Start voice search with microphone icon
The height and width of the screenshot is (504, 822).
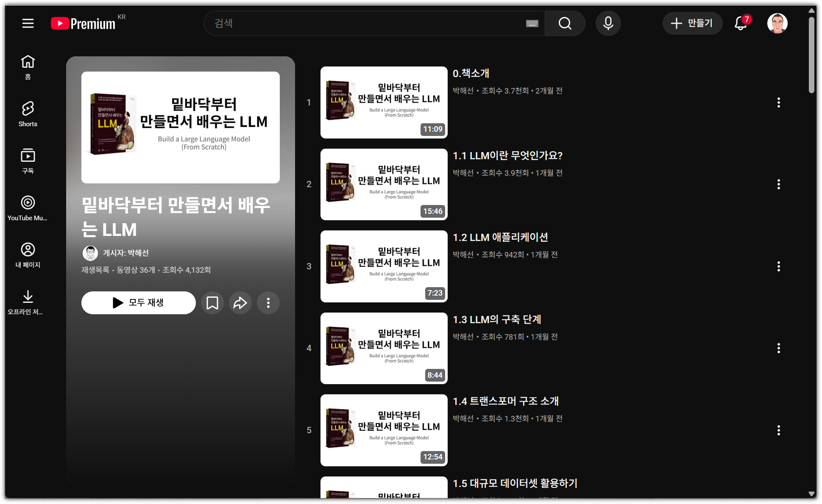pos(608,23)
